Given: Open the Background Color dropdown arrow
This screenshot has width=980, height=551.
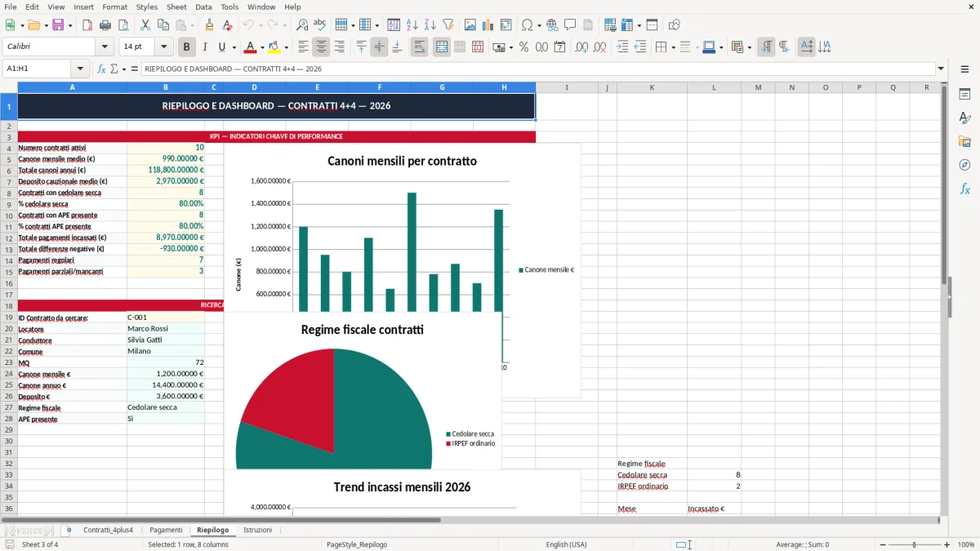Looking at the screenshot, I should [286, 47].
